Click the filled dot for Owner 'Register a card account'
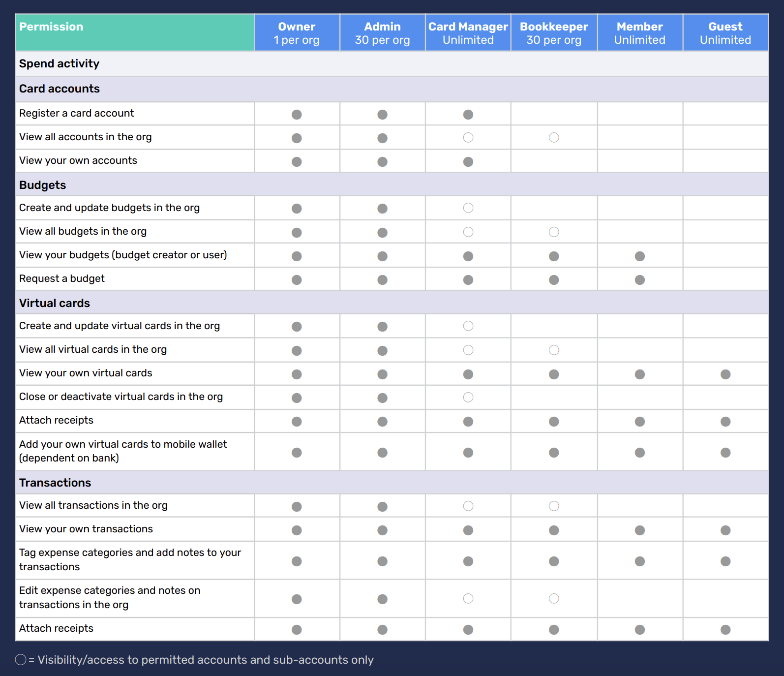The image size is (784, 676). coord(297,115)
